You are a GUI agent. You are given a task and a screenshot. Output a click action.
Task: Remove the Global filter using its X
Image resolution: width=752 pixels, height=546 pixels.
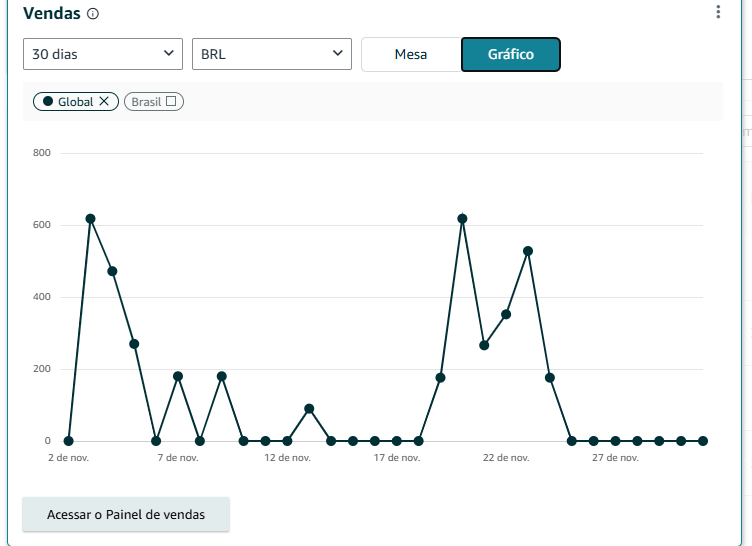coord(105,102)
